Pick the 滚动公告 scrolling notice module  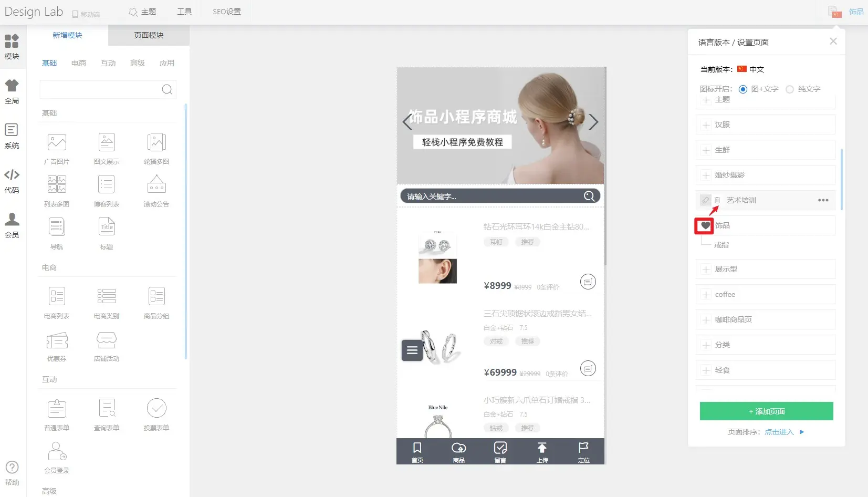point(156,185)
